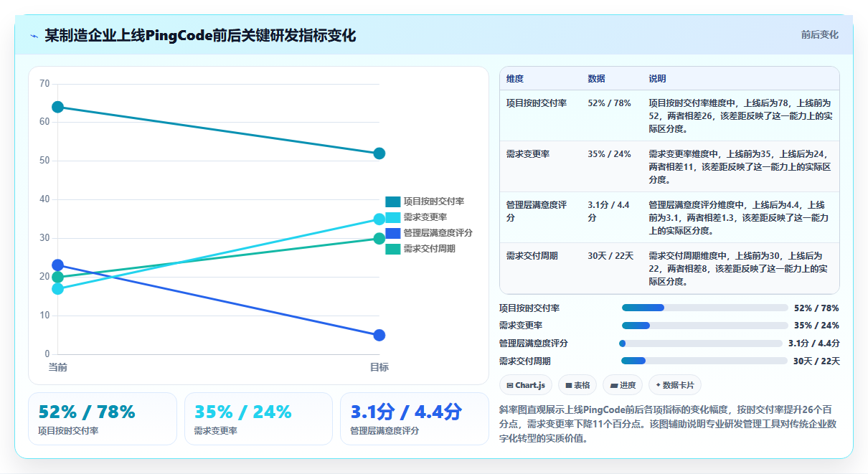Toggle 需求交付周期 legend color box

pyautogui.click(x=393, y=249)
